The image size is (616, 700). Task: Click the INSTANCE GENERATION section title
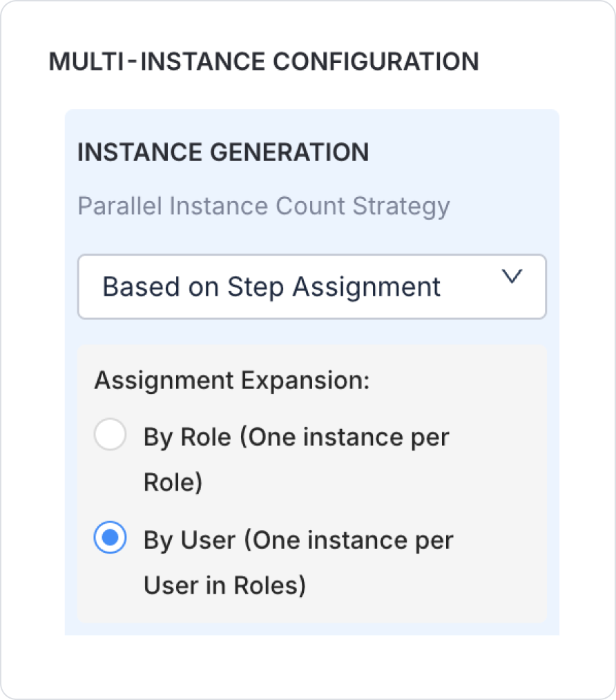coord(223,152)
